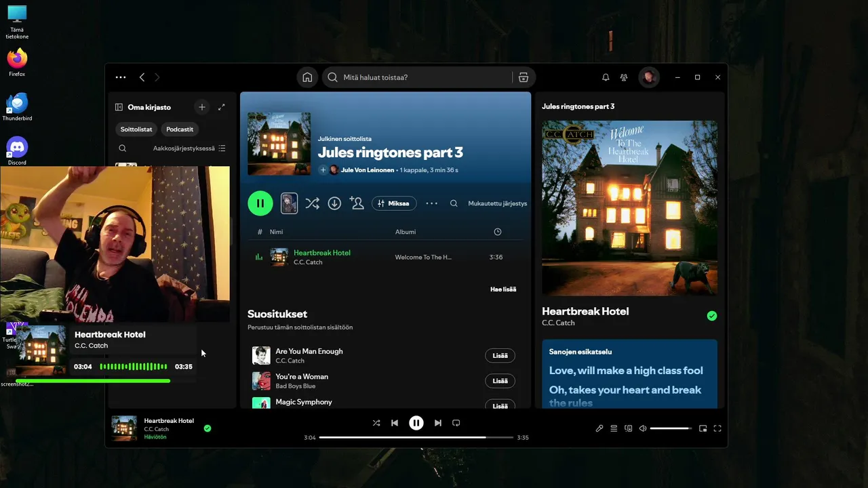The image size is (868, 488).
Task: Sort by Nimi column header
Action: point(276,232)
